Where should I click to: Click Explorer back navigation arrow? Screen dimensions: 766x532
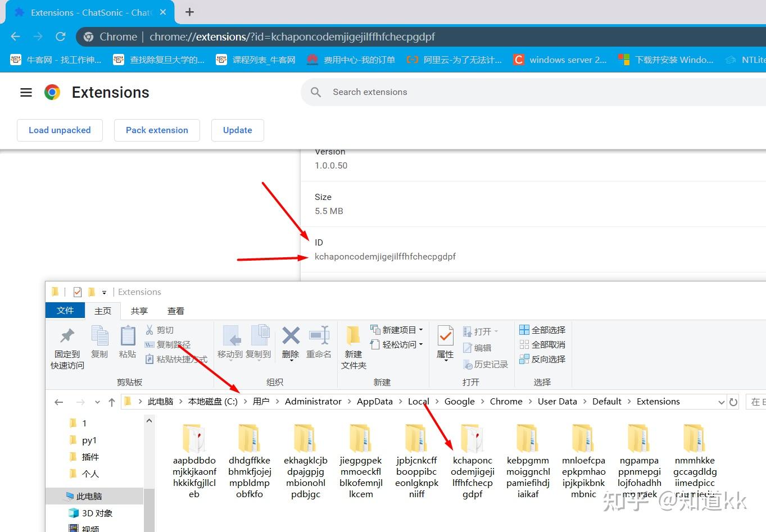pyautogui.click(x=58, y=402)
